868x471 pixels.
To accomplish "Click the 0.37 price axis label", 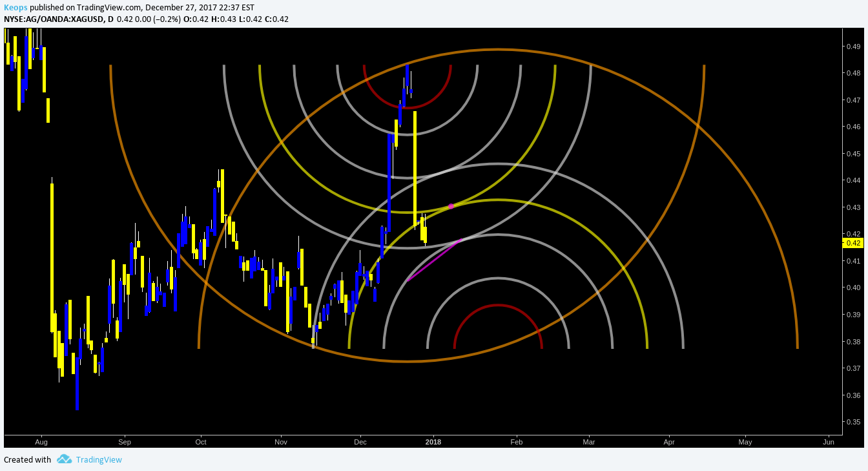I will coord(853,368).
